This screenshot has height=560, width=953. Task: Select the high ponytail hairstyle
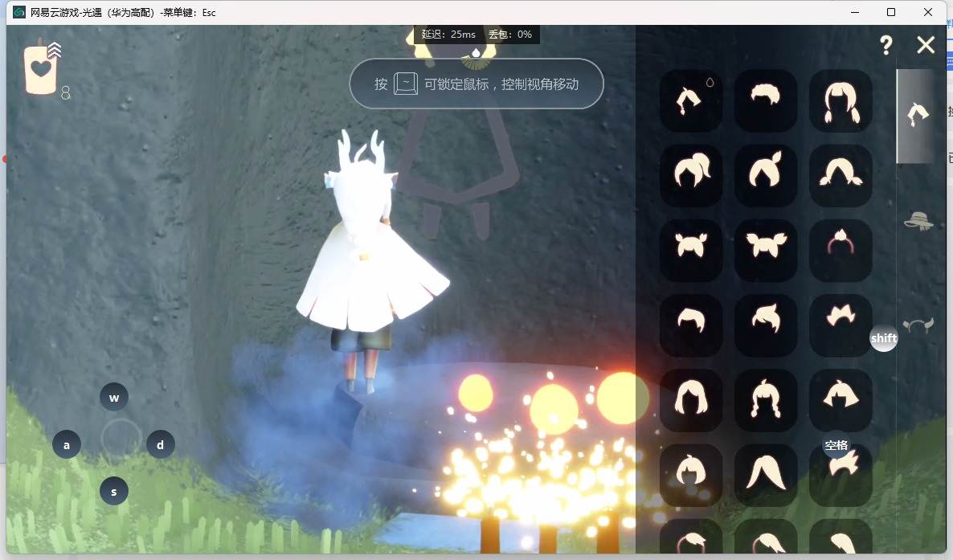tap(690, 176)
